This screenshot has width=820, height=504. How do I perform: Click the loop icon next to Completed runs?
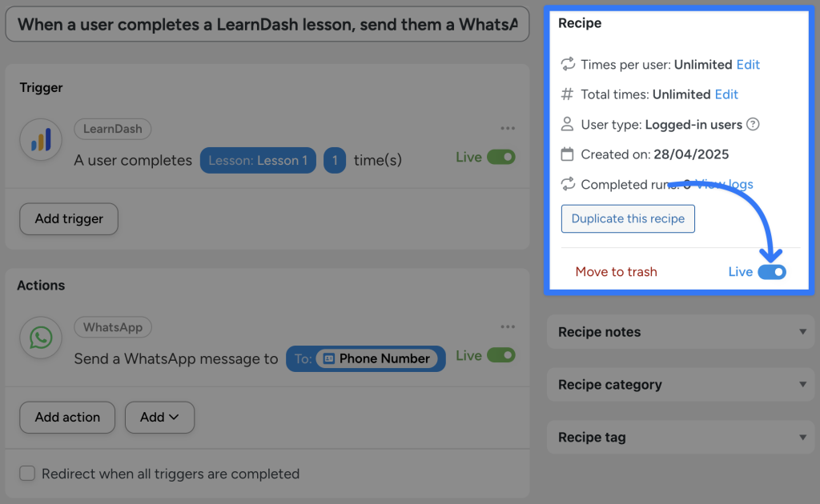[569, 184]
